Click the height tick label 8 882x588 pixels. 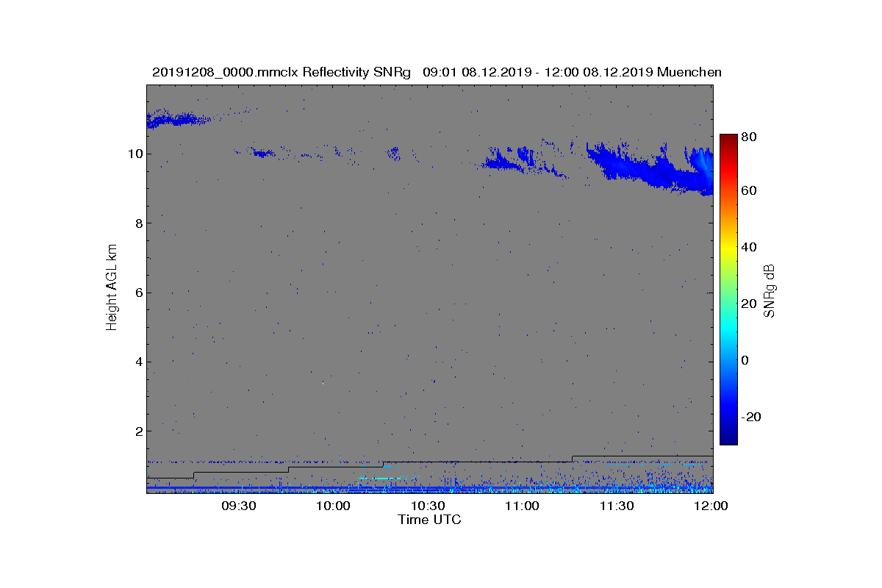[139, 223]
